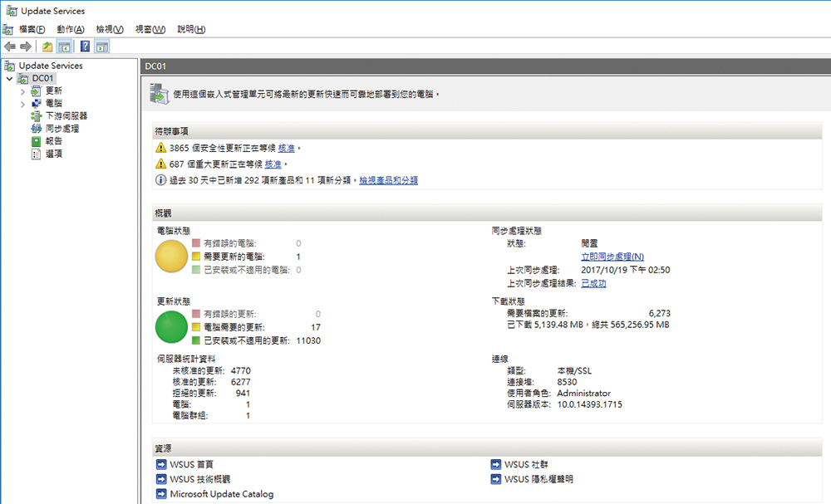This screenshot has width=831, height=504.
Task: Select the 電腦 tree item label
Action: (x=53, y=104)
